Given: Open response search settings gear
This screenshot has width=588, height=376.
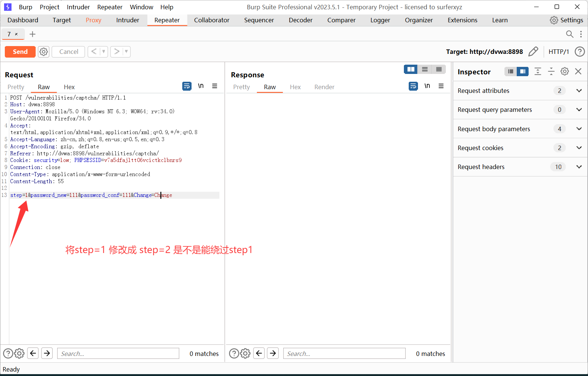Looking at the screenshot, I should tap(245, 353).
